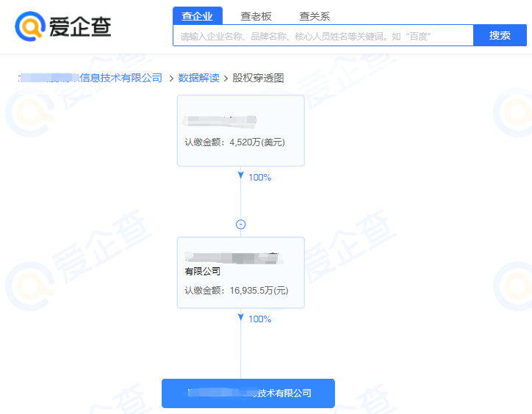Select 100% label below the 有限公司 card
The image size is (532, 414).
[x=260, y=319]
